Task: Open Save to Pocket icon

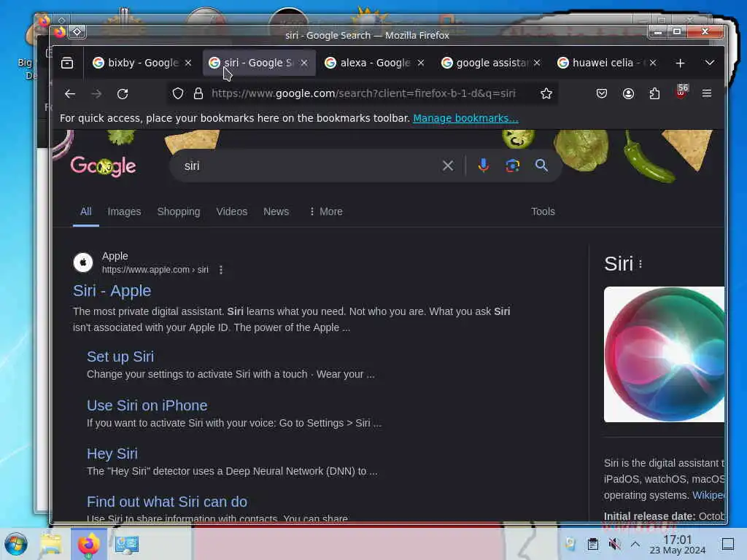Action: point(602,93)
